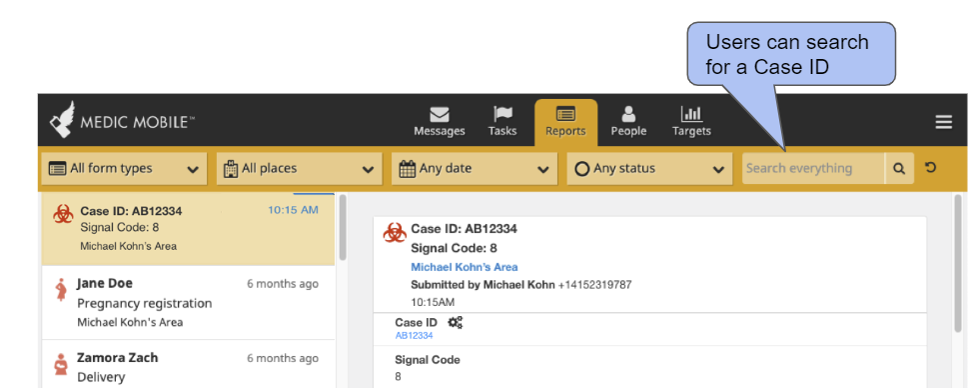Focus the Search everything field
This screenshot has width=980, height=388.
[813, 168]
